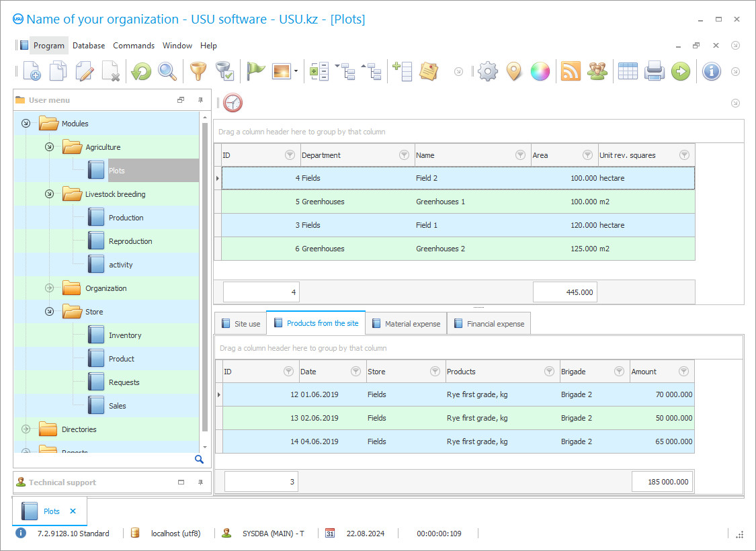756x551 pixels.
Task: Open filter for Unit rev. squares column
Action: point(684,155)
